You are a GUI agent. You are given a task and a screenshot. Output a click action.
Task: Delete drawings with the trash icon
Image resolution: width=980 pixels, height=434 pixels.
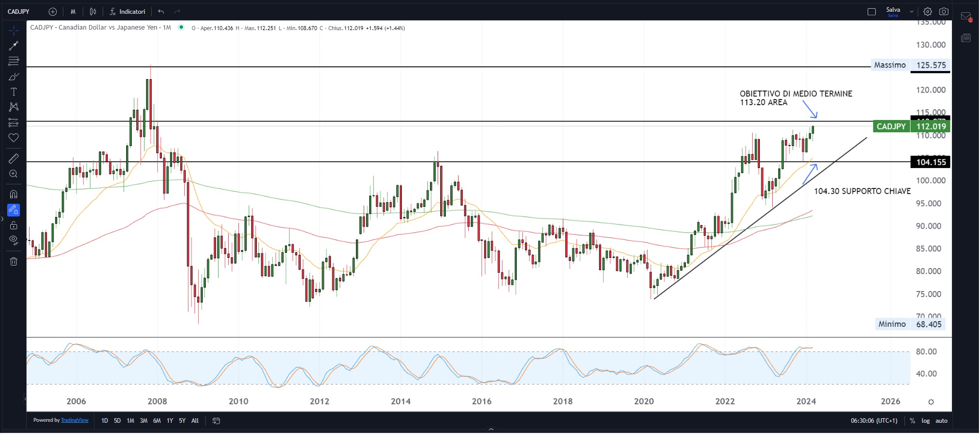[x=14, y=261]
